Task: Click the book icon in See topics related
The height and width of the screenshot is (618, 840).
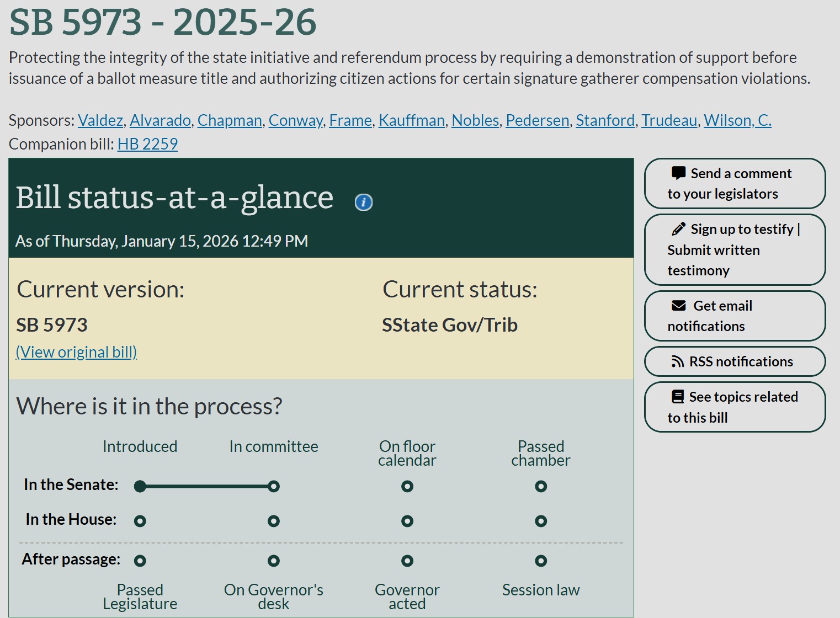Action: 678,397
